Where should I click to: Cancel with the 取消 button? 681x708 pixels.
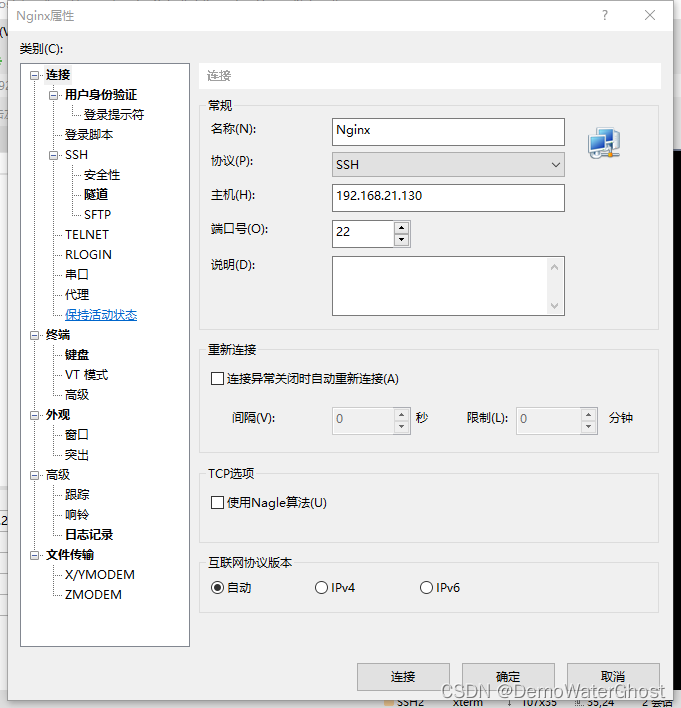[613, 676]
